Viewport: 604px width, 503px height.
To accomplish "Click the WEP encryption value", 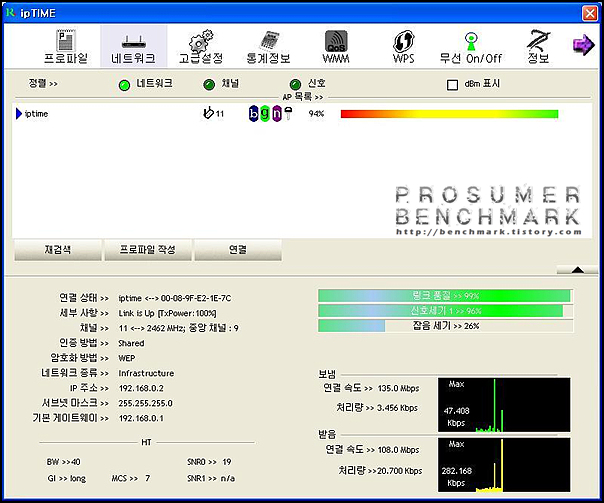I will click(127, 358).
